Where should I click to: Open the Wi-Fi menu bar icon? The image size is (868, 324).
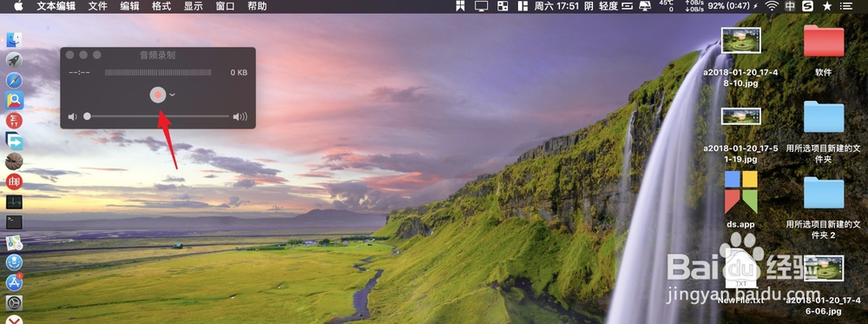click(772, 6)
